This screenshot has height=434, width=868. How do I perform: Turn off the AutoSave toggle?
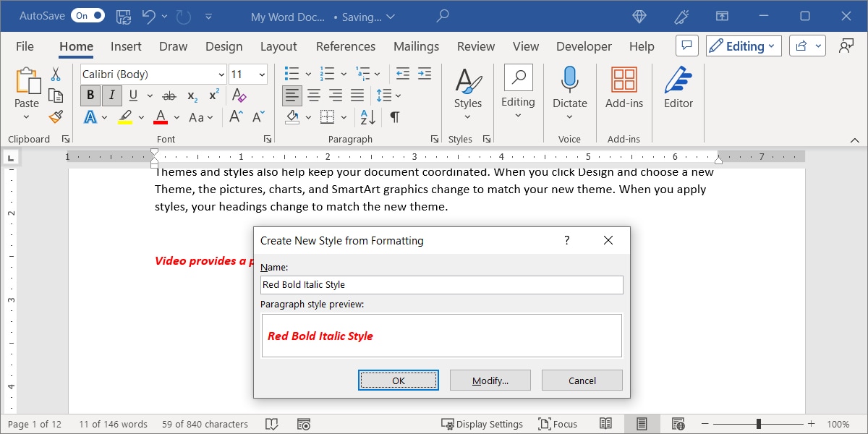pyautogui.click(x=87, y=14)
